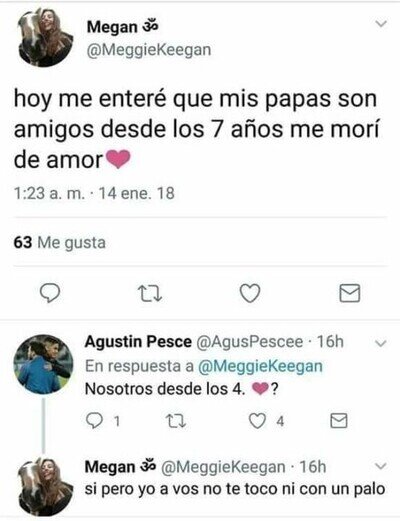The width and height of the screenshot is (400, 521).
Task: Click @MeggieKeegan mention in 'En respuesta a'
Action: [260, 366]
